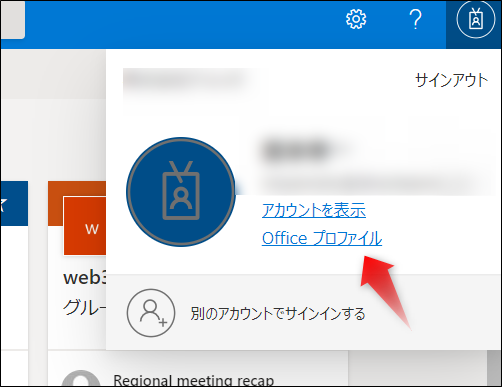Click the account badge icon in header

pos(476,20)
